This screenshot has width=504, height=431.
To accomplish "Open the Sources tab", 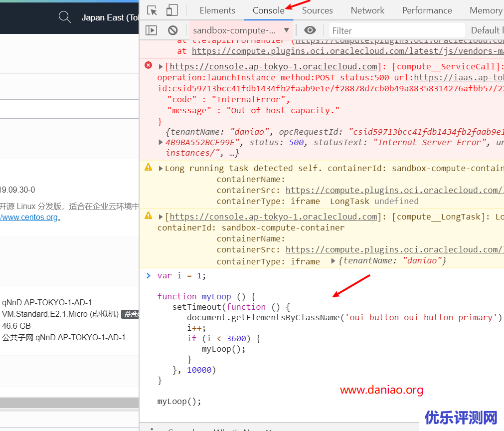I will (317, 10).
